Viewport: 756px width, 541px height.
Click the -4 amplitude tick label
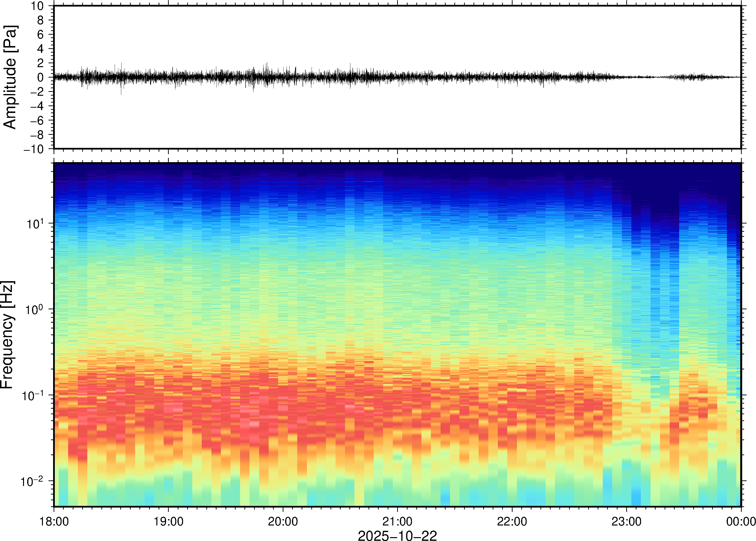[x=37, y=106]
